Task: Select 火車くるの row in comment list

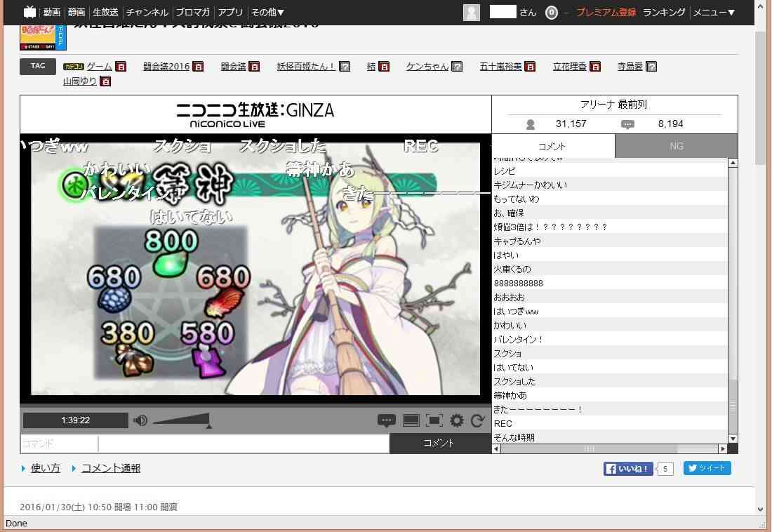Action: point(610,270)
